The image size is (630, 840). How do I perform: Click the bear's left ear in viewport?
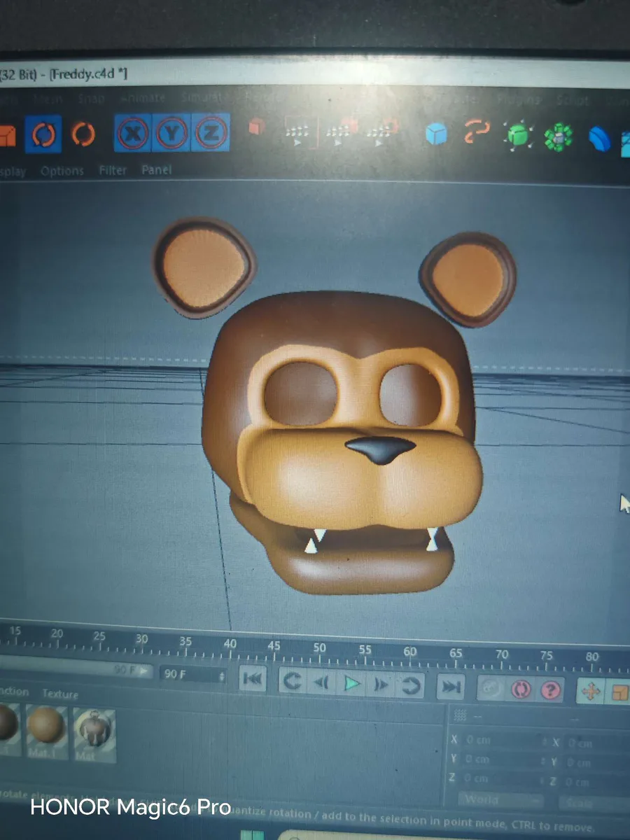tap(204, 267)
